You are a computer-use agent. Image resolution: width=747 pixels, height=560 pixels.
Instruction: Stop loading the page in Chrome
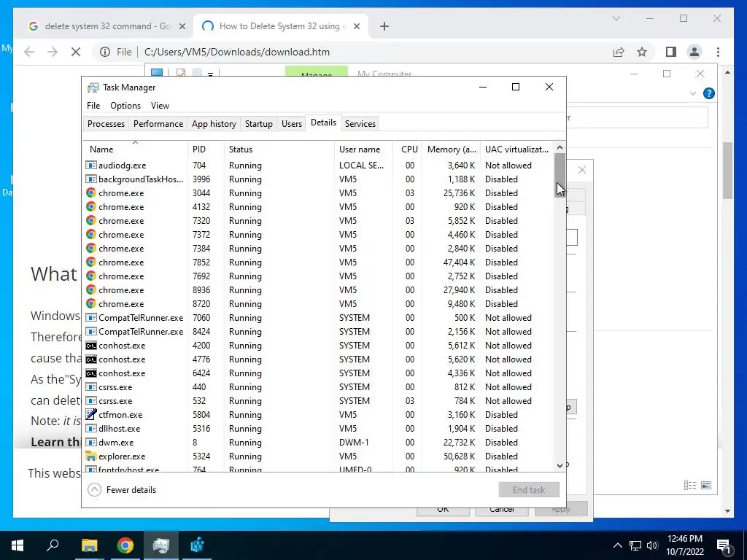point(76,52)
